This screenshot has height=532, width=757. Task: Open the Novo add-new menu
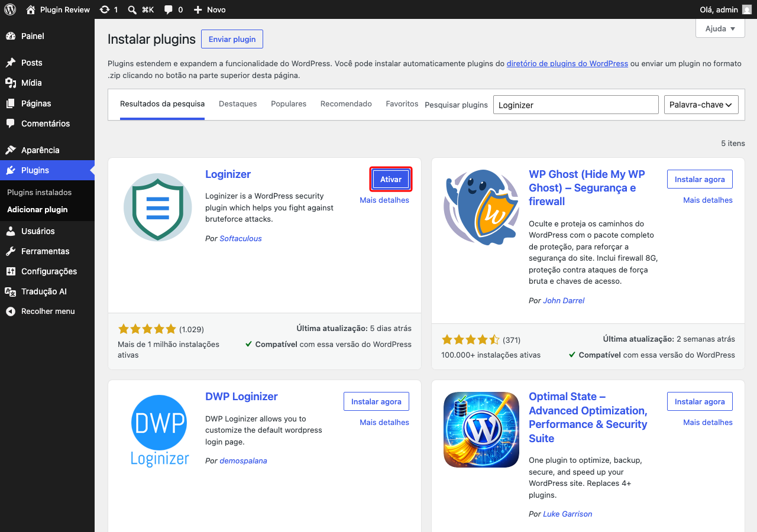pos(209,9)
